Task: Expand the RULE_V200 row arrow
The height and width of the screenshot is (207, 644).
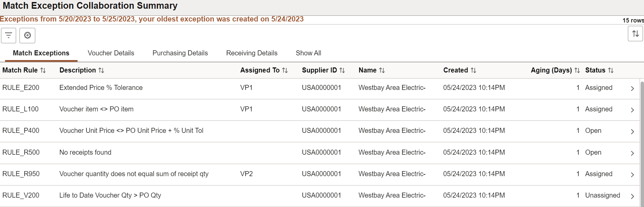Action: coord(632,196)
